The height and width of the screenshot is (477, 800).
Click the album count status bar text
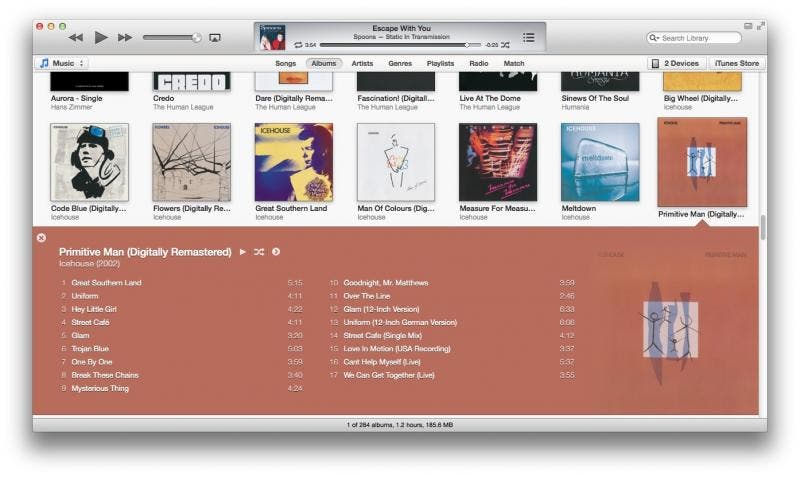click(399, 424)
